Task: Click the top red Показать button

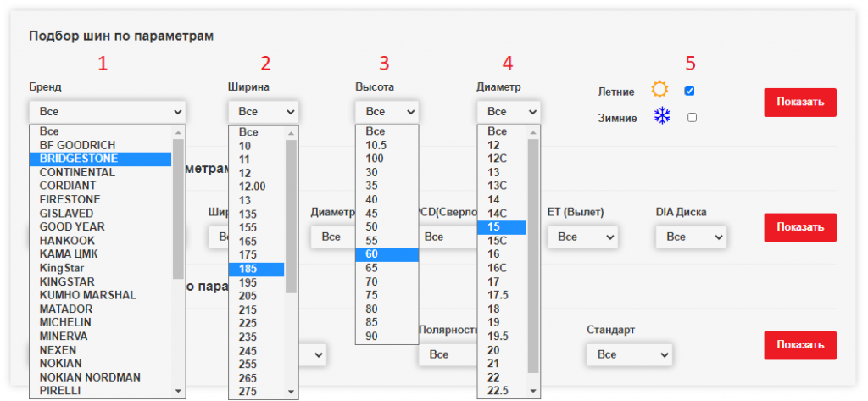Action: tap(799, 102)
